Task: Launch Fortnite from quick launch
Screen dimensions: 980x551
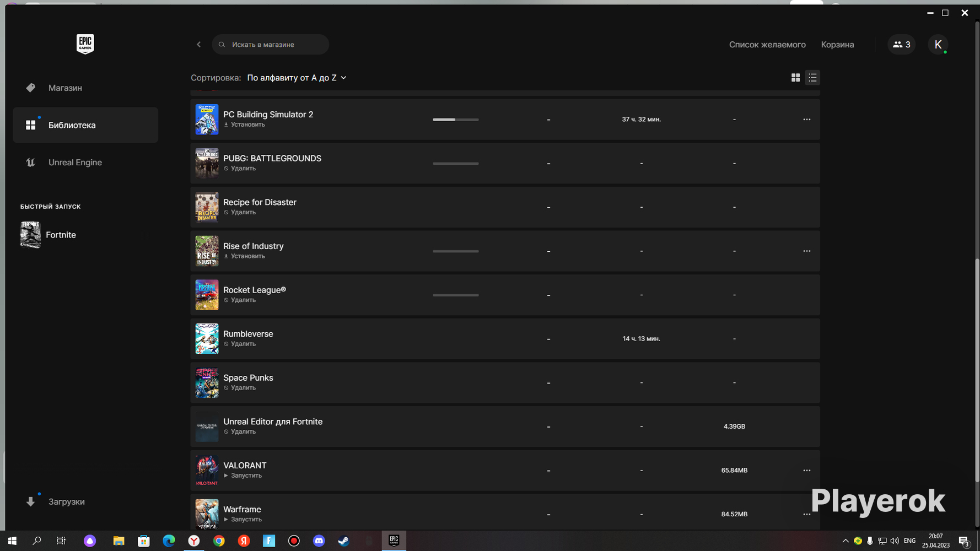Action: tap(49, 235)
